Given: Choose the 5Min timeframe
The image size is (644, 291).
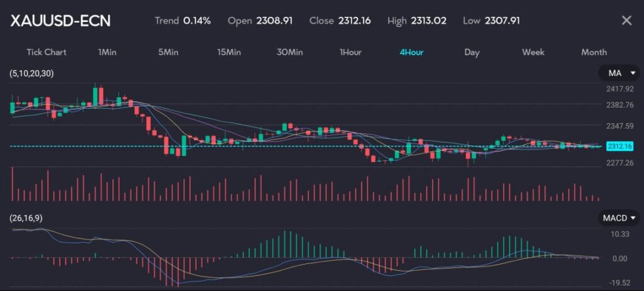Looking at the screenshot, I should click(168, 52).
